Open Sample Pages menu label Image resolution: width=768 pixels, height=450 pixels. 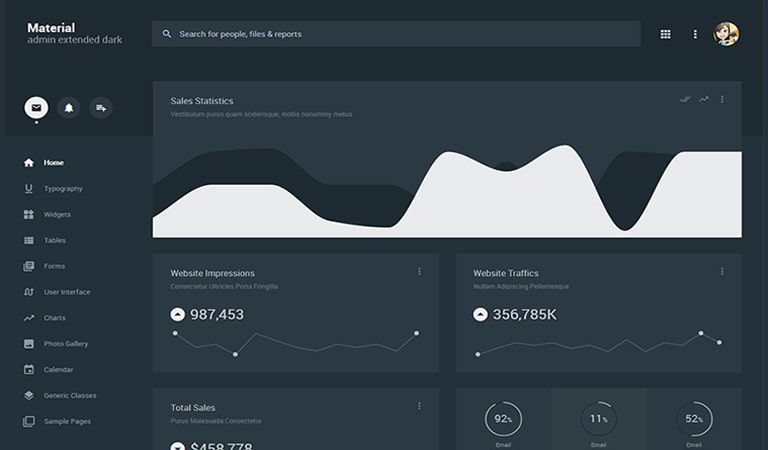tap(68, 421)
